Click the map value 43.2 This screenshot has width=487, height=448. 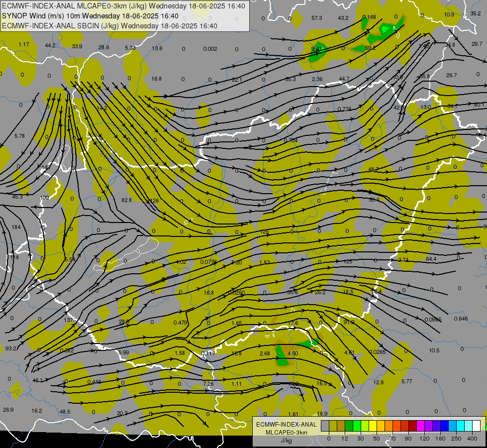coord(343,18)
